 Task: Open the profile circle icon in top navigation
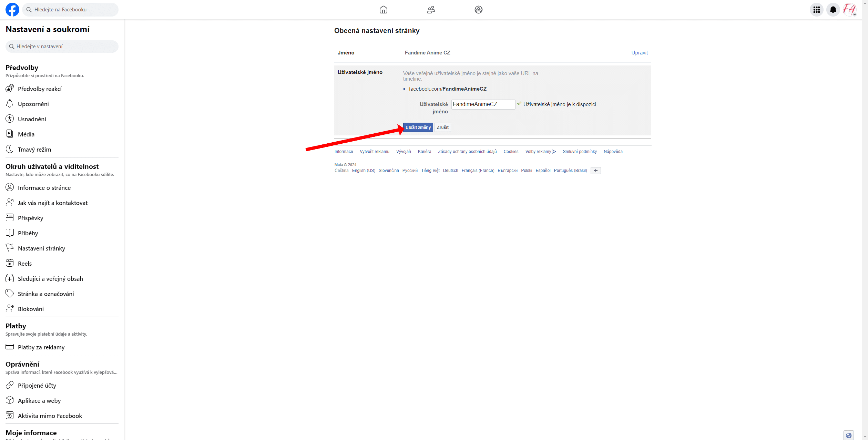478,10
